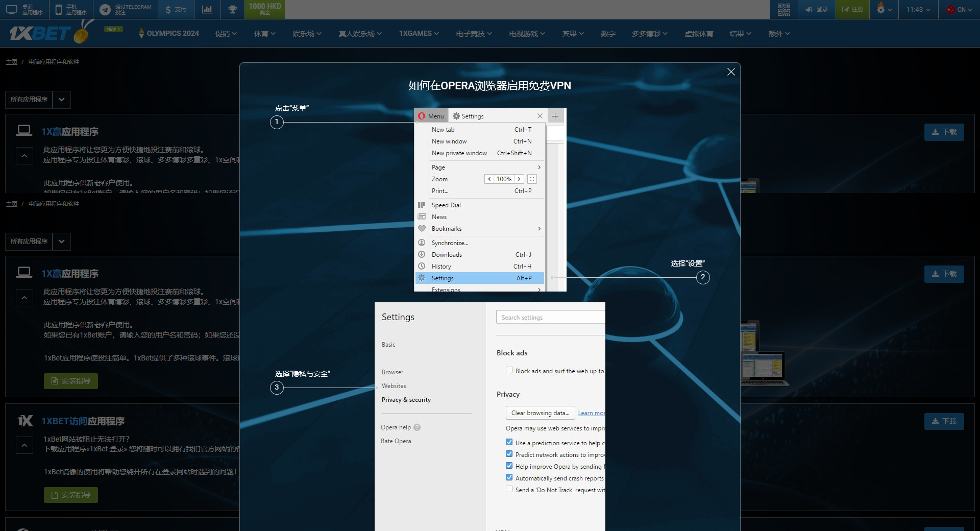Click zoom increase arrow beside 100%

pyautogui.click(x=519, y=179)
